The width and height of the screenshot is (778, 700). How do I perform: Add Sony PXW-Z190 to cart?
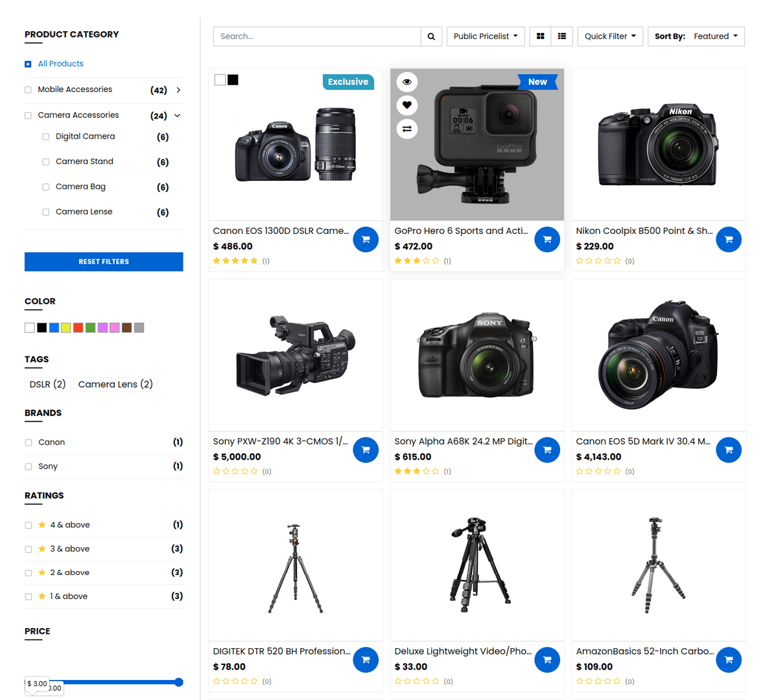[366, 449]
